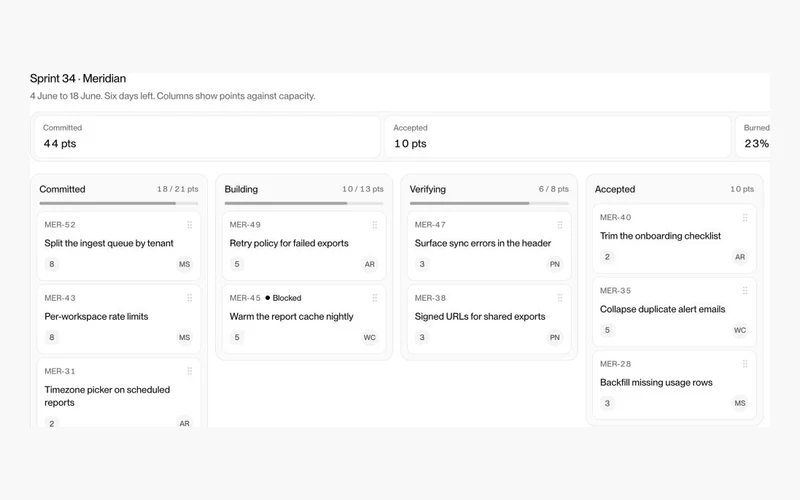Click ticket ID MER-35
The image size is (800, 500).
615,291
